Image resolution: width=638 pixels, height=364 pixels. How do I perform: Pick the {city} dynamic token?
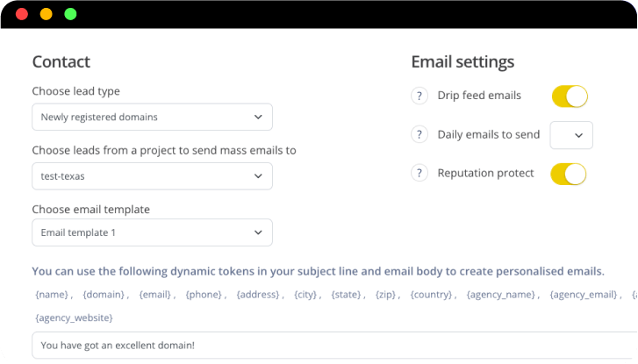tap(306, 295)
